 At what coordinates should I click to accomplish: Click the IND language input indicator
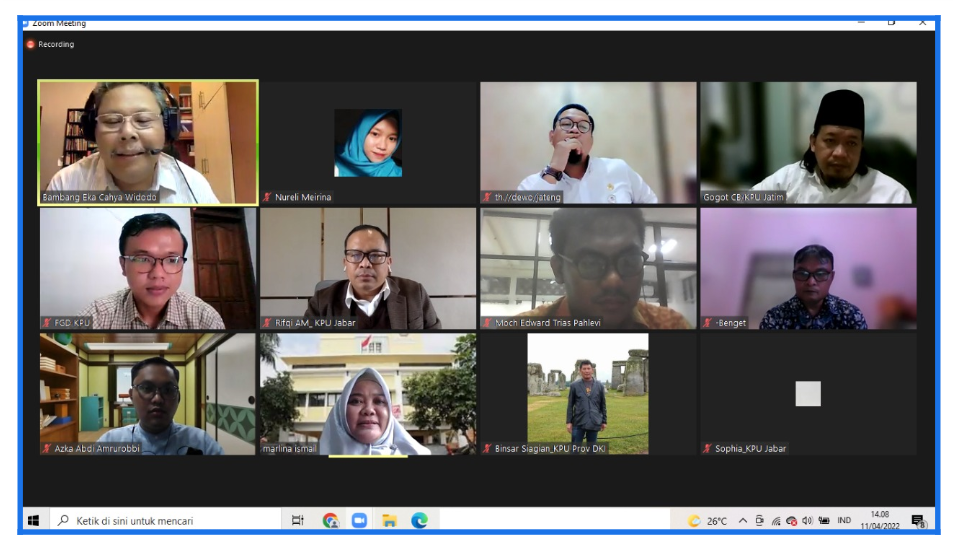click(x=844, y=520)
